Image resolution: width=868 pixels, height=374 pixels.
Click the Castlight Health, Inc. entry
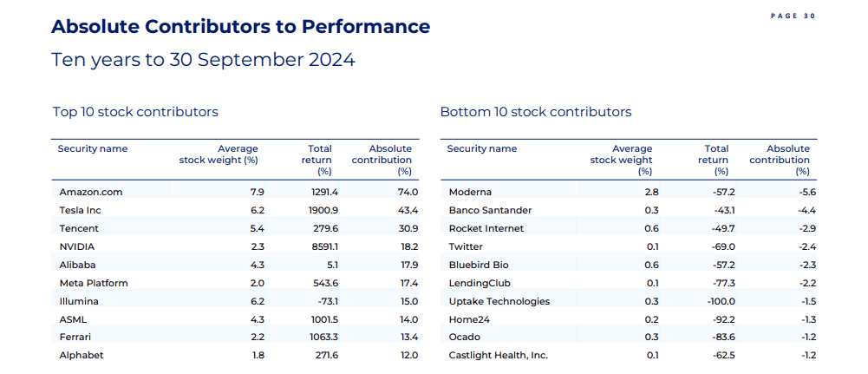498,355
